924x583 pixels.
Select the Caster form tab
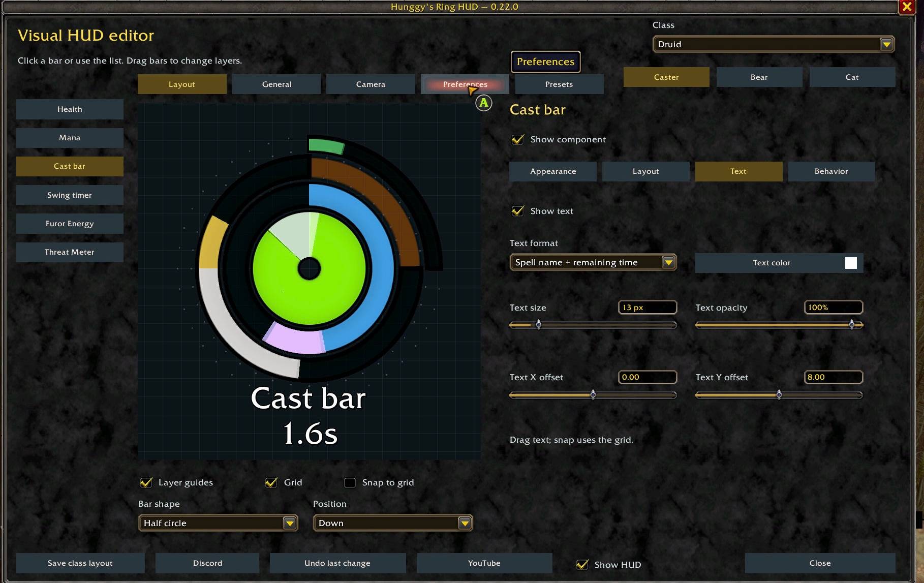tap(666, 77)
